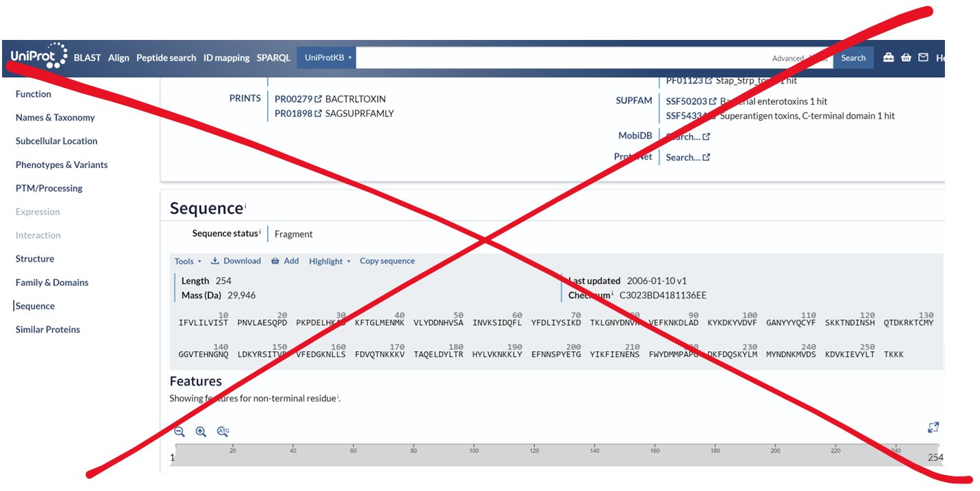Zoom in the feature viewer
Image resolution: width=980 pixels, height=491 pixels.
(201, 432)
